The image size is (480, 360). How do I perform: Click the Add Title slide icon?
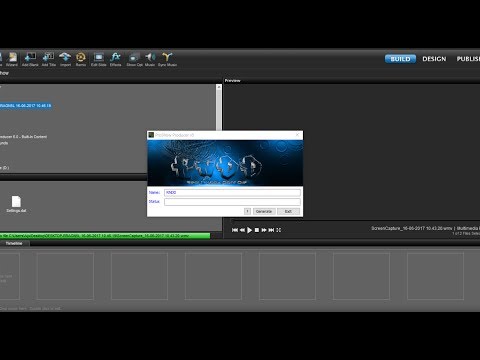[49, 60]
